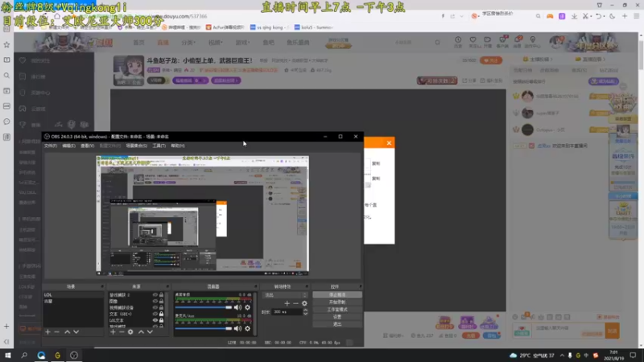644x362 pixels.
Task: Toggle lock on 图像 source
Action: pos(162,301)
